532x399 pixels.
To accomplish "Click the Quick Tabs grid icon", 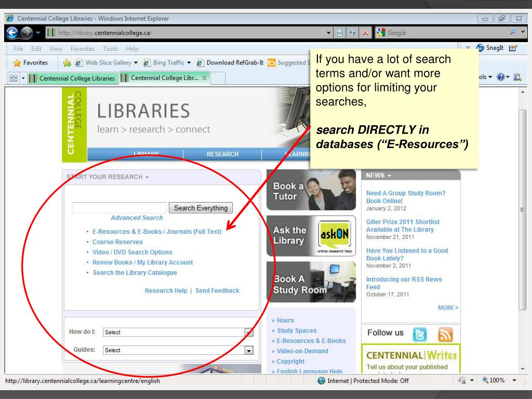I will click(x=14, y=78).
